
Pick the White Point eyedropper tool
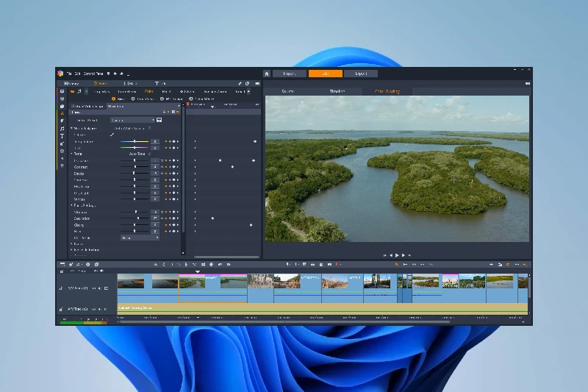(x=112, y=135)
